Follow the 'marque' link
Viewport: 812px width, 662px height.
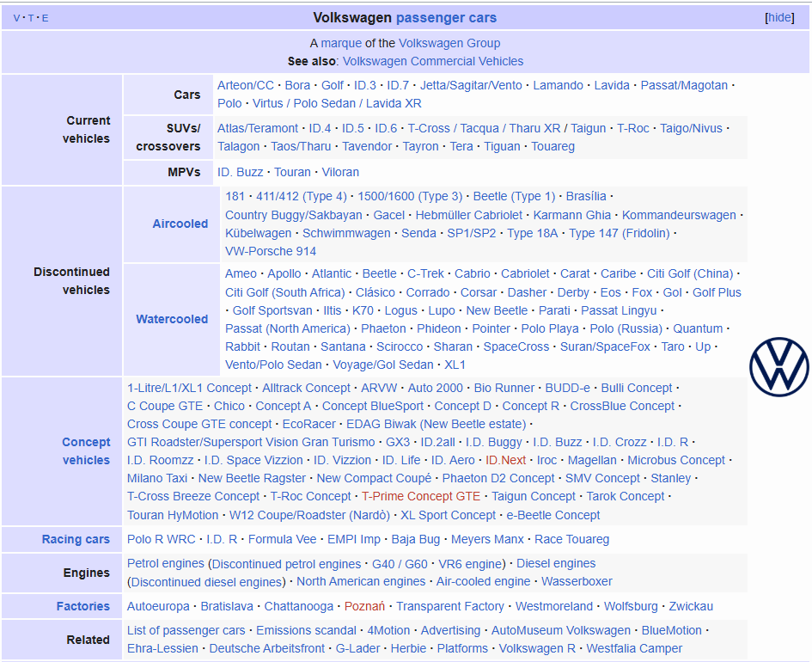(341, 43)
